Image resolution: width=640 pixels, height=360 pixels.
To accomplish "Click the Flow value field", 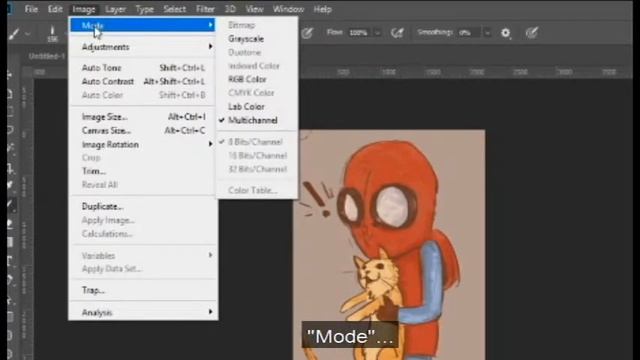I will [x=359, y=33].
